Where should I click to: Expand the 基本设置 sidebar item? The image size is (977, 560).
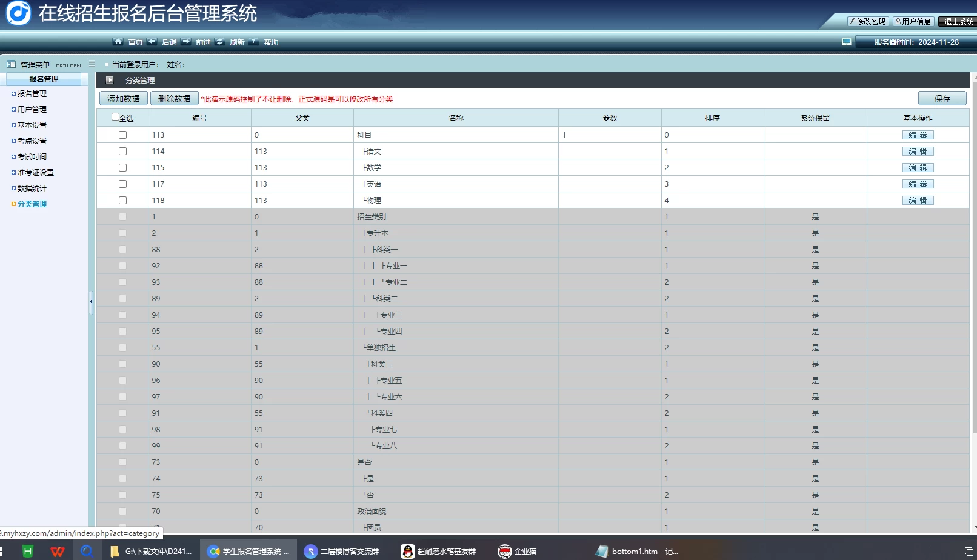pyautogui.click(x=32, y=125)
